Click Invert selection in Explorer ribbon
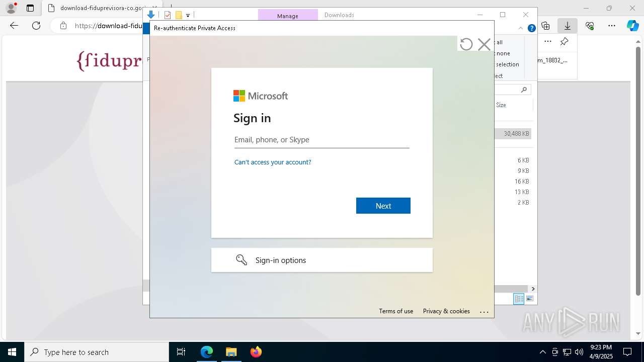Screen dimensions: 644x362 pyautogui.click(x=507, y=64)
